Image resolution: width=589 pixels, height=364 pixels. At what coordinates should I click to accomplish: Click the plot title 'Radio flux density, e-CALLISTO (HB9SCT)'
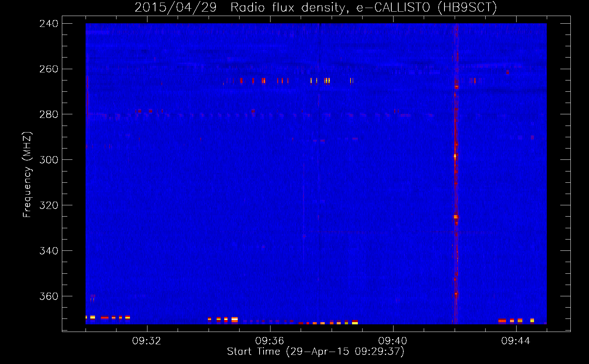(x=364, y=8)
